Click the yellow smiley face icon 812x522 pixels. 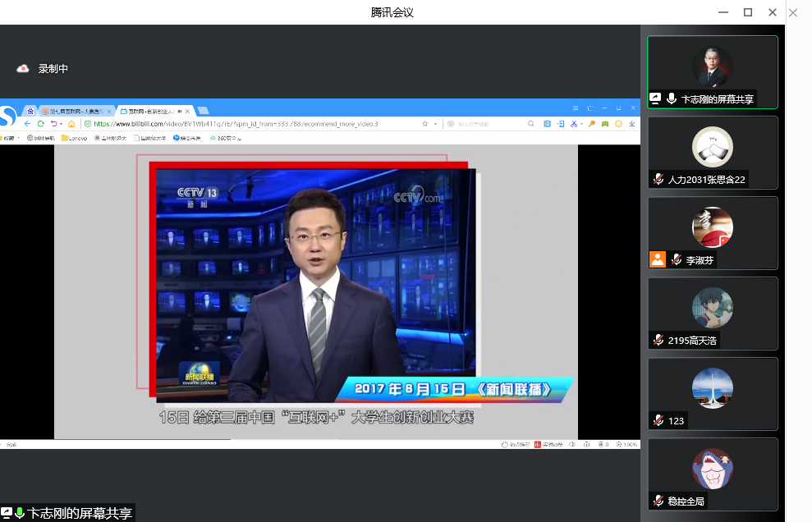coord(618,124)
